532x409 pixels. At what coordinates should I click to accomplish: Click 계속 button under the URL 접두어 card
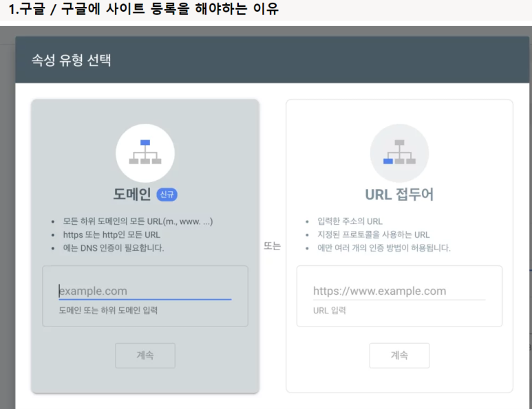[399, 355]
